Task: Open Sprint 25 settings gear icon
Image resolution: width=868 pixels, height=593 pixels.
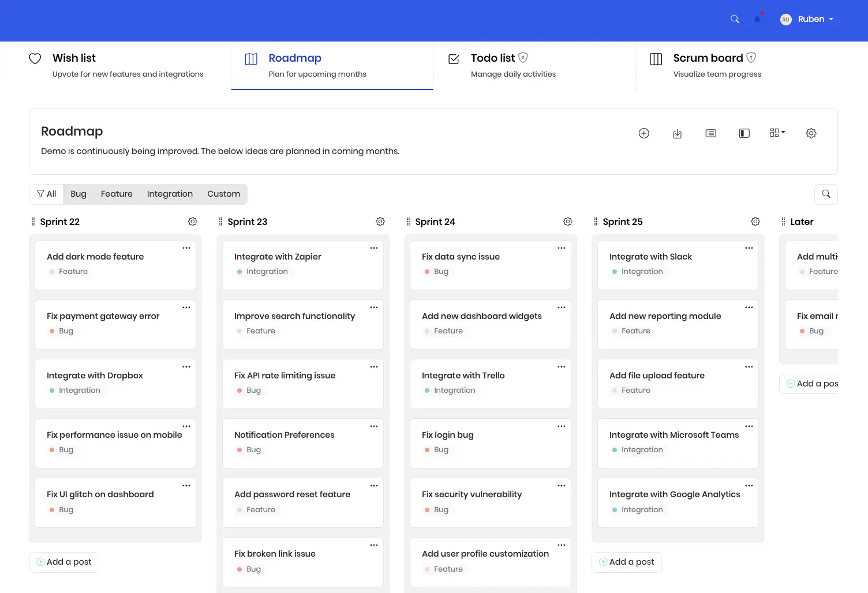Action: tap(755, 221)
